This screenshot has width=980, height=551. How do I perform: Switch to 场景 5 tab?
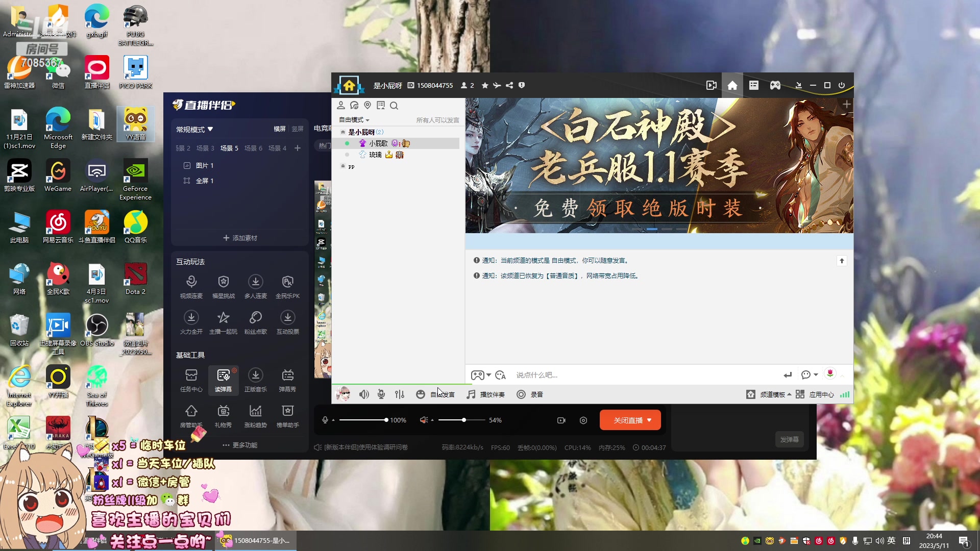229,148
